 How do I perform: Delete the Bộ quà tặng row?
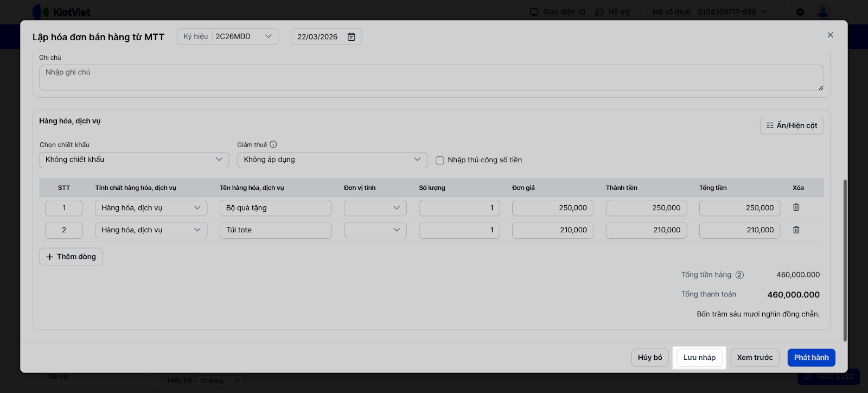click(796, 207)
